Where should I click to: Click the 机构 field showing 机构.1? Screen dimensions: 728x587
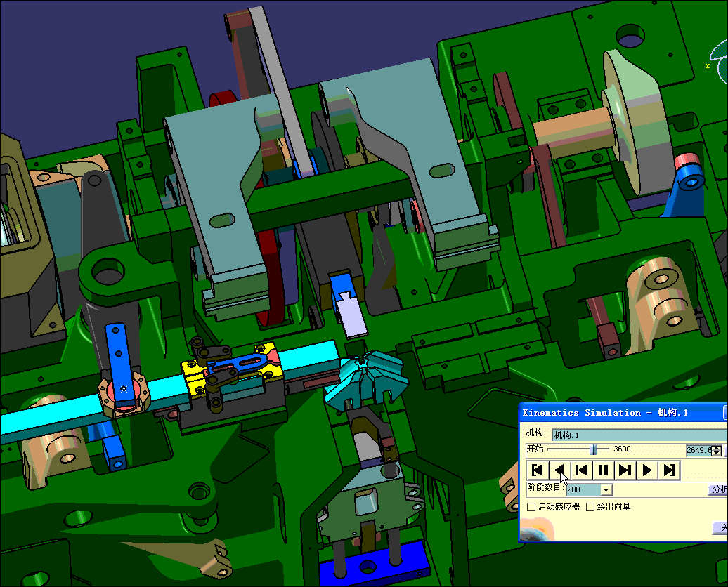pos(639,435)
